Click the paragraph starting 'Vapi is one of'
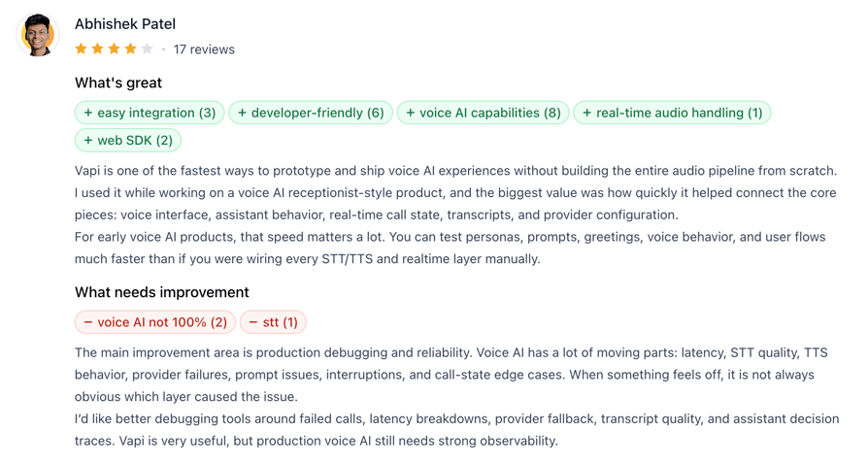 click(455, 193)
